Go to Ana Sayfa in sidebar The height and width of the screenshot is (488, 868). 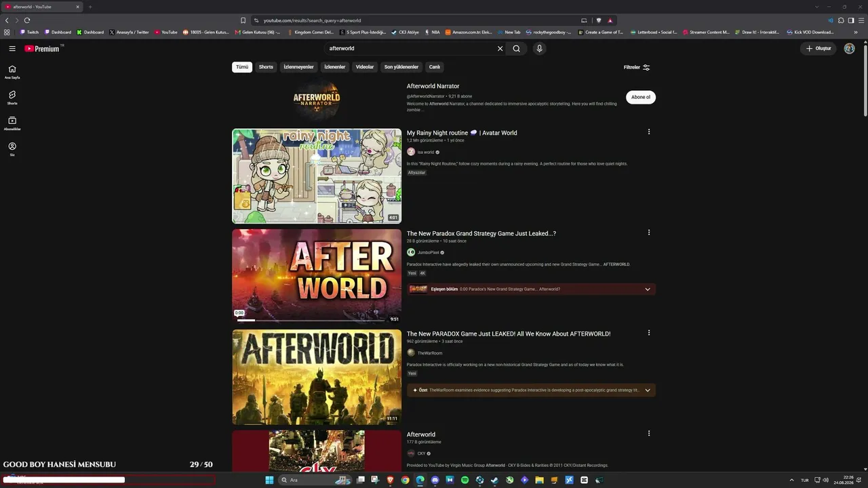coord(12,72)
